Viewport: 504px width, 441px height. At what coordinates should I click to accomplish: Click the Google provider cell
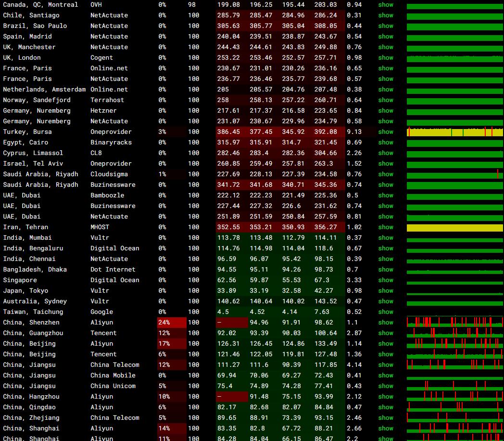click(101, 312)
